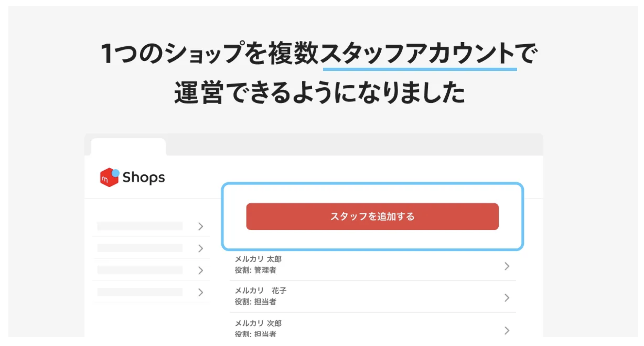Click chevron beside メルカリ 次郎 row

(x=507, y=331)
